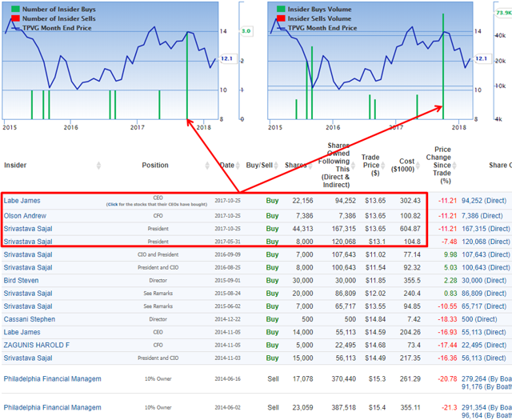Image resolution: width=512 pixels, height=420 pixels.
Task: Select the shares value '44,313'
Action: [302, 229]
